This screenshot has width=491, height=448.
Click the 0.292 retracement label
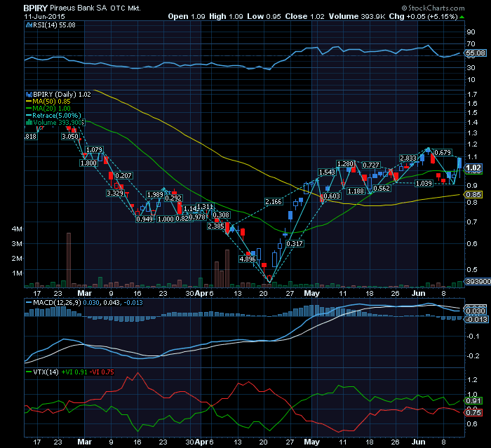173,198
